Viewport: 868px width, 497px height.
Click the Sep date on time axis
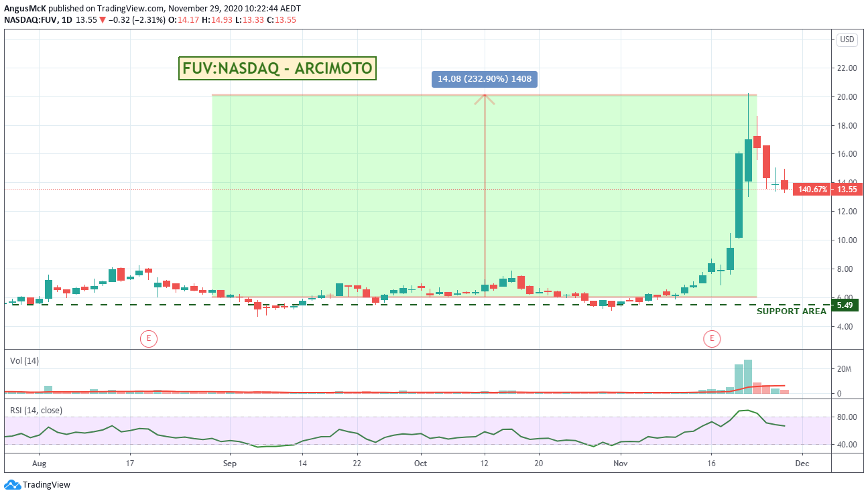coord(230,463)
